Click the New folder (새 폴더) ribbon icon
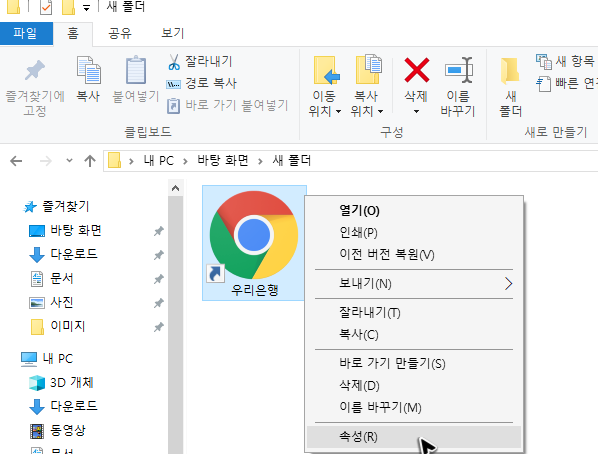This screenshot has height=454, width=598. point(510,71)
